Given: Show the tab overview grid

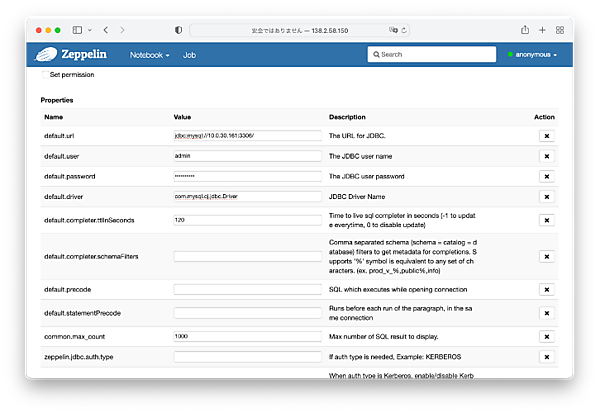Looking at the screenshot, I should click(560, 30).
